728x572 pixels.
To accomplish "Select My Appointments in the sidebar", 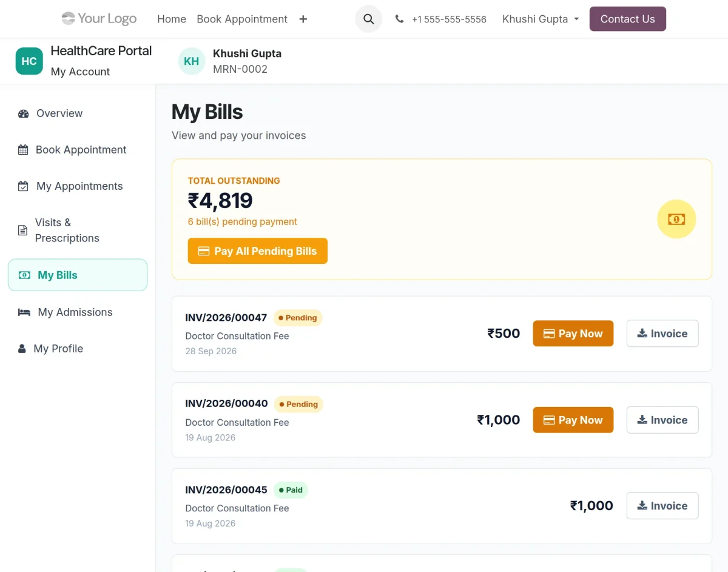I will [x=78, y=186].
